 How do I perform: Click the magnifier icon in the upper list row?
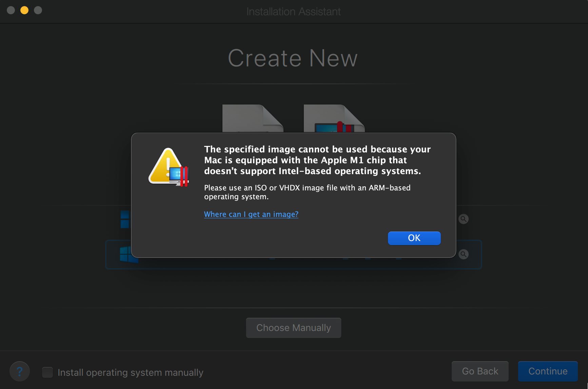point(464,219)
